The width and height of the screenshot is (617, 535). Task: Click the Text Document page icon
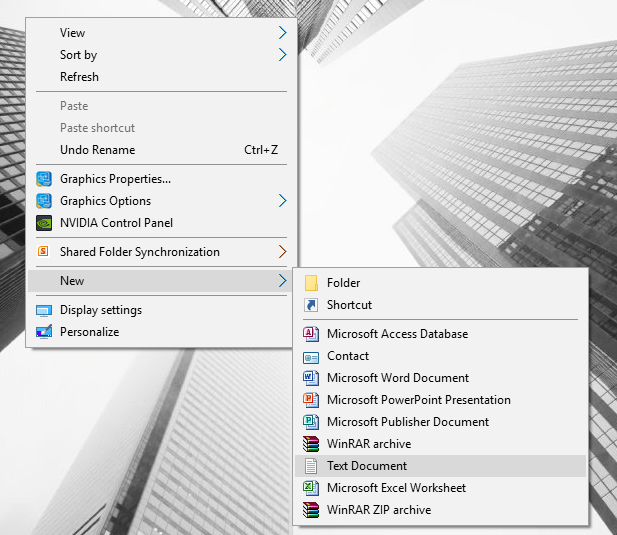(311, 466)
